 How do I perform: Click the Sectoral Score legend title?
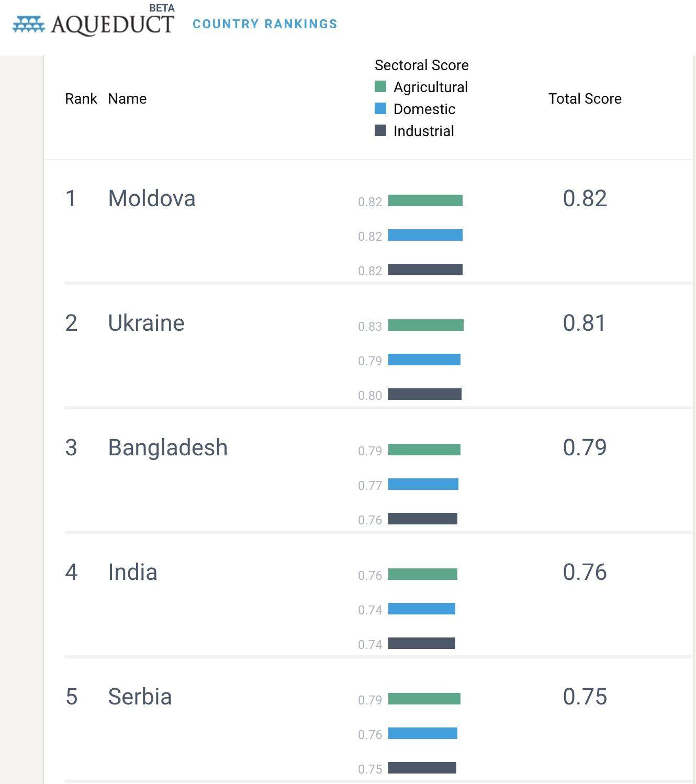421,65
